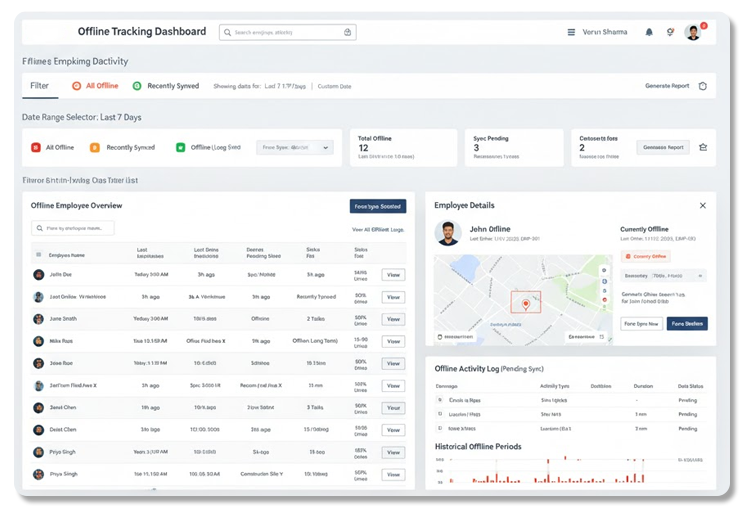Open the user profile avatar
Screen dimensions: 746x507
[693, 32]
